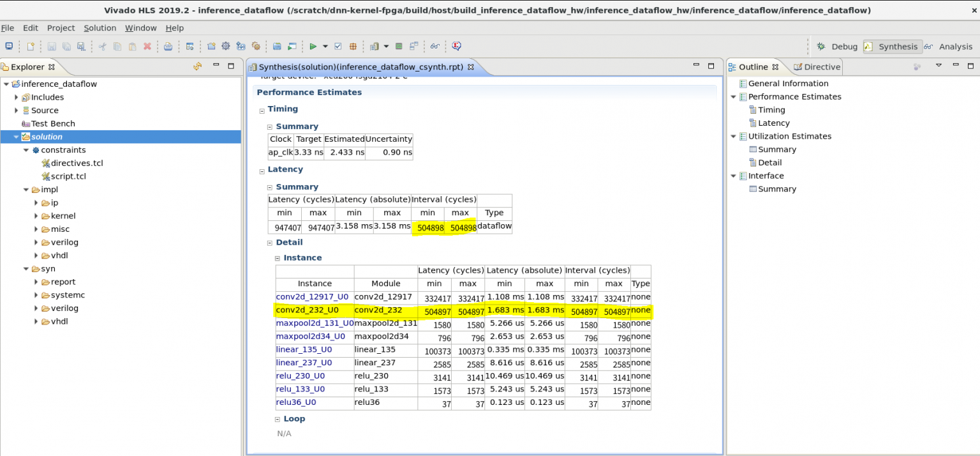Click the red speech-bubble icon in toolbar
This screenshot has width=980, height=456.
click(456, 47)
